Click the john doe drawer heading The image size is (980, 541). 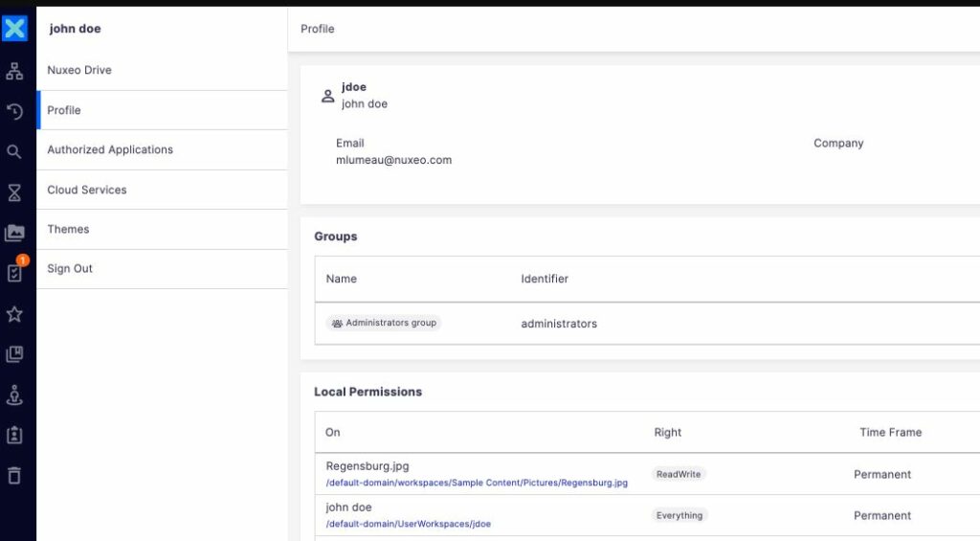click(75, 29)
